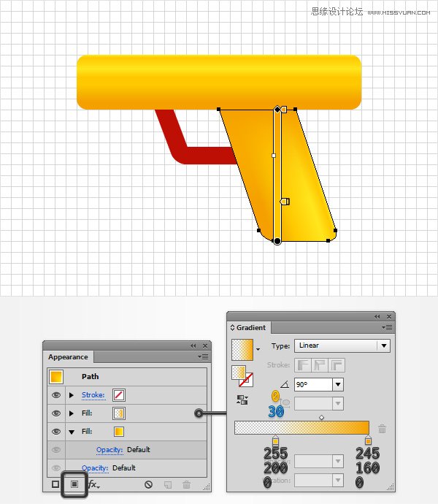Toggle Gradient panel options cycle arrows
438x504 pixels.
pos(232,327)
